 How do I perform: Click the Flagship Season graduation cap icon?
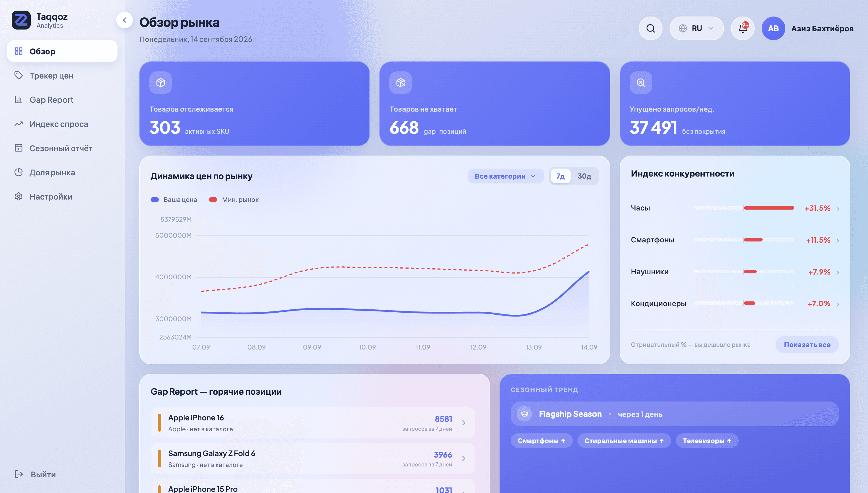coord(524,414)
